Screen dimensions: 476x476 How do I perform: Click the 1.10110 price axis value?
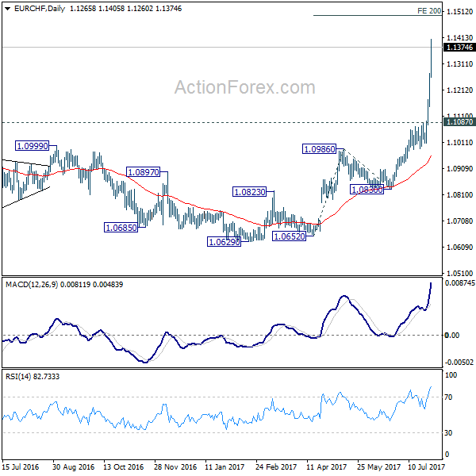[x=459, y=142]
